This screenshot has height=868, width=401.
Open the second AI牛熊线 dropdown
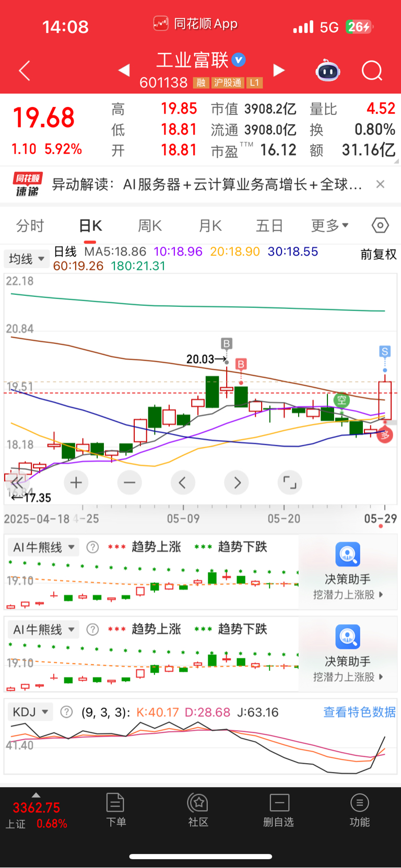point(43,629)
